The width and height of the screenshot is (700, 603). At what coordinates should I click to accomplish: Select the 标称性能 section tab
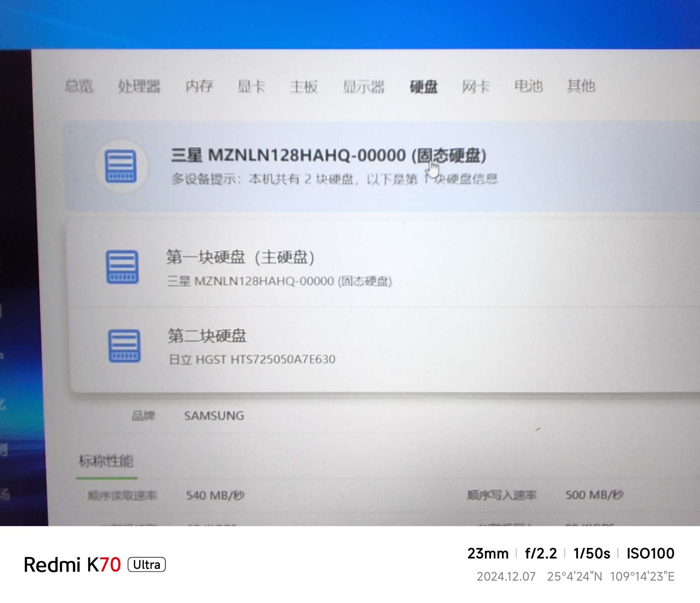[x=106, y=461]
